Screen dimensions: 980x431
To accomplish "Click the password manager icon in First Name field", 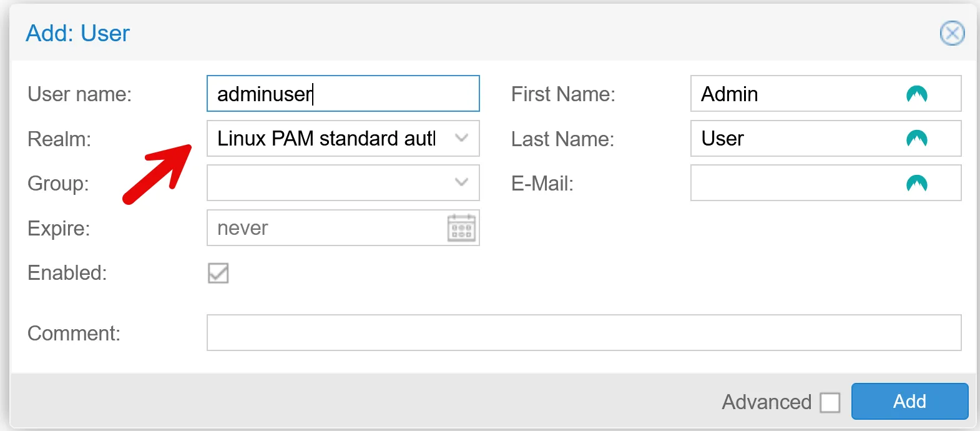I will click(916, 94).
